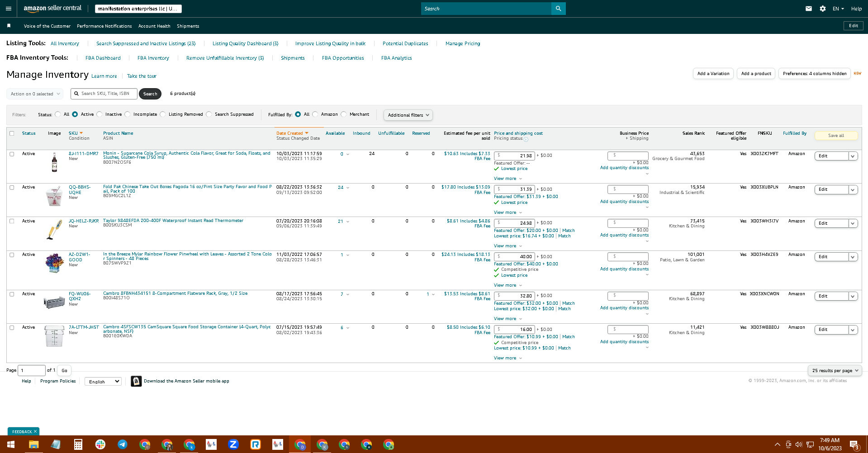
Task: Open the hamburger navigation menu
Action: coord(8,9)
